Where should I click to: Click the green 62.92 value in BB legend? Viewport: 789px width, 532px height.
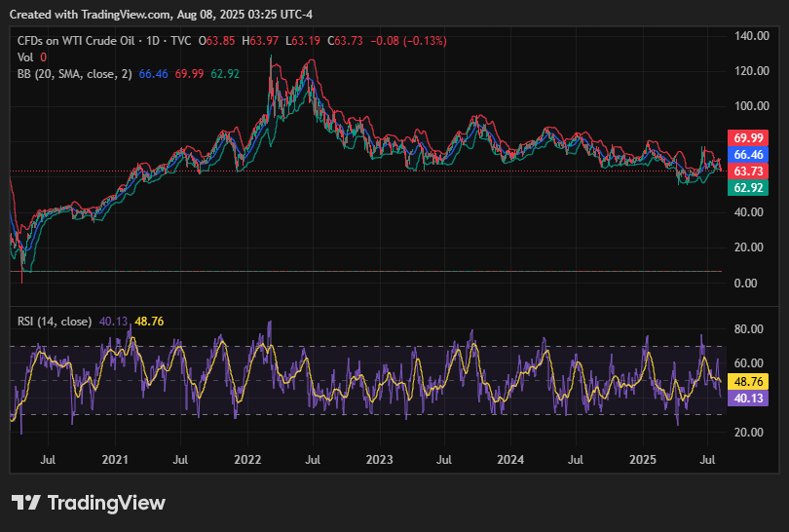pyautogui.click(x=225, y=74)
